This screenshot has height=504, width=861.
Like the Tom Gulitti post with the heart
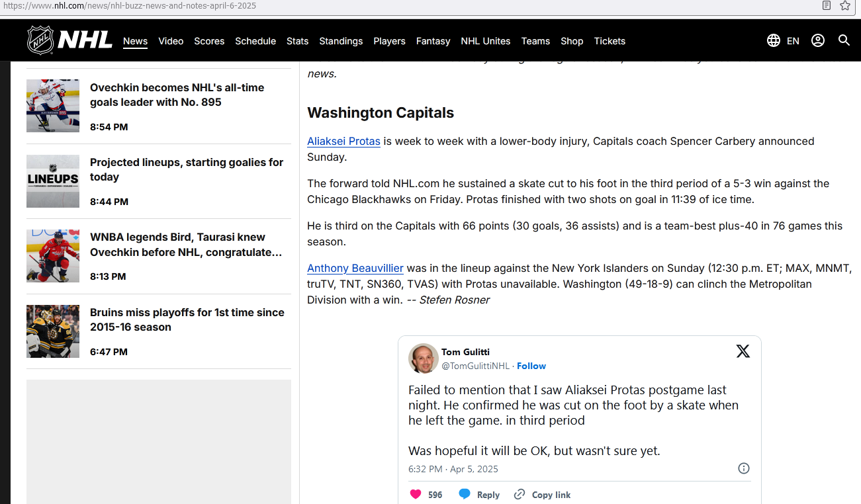[x=416, y=494]
